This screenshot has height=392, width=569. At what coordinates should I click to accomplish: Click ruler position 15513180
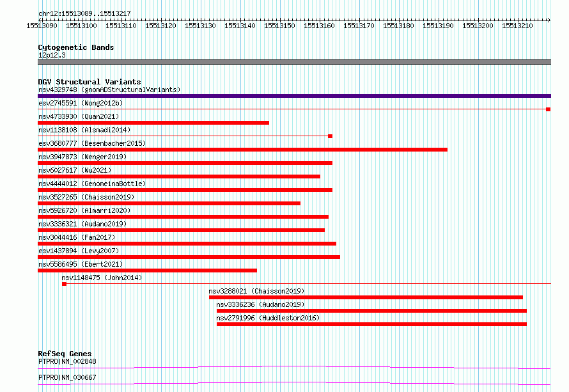[x=398, y=26]
